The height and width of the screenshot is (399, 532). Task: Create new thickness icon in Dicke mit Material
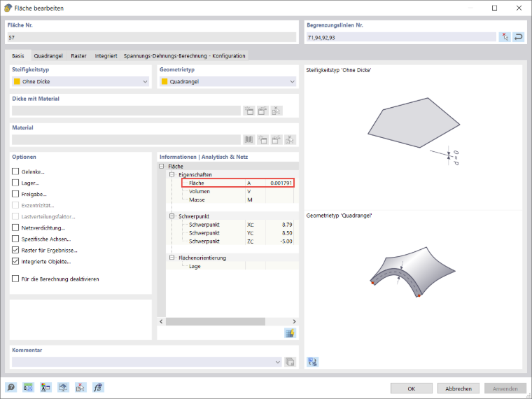click(x=249, y=111)
